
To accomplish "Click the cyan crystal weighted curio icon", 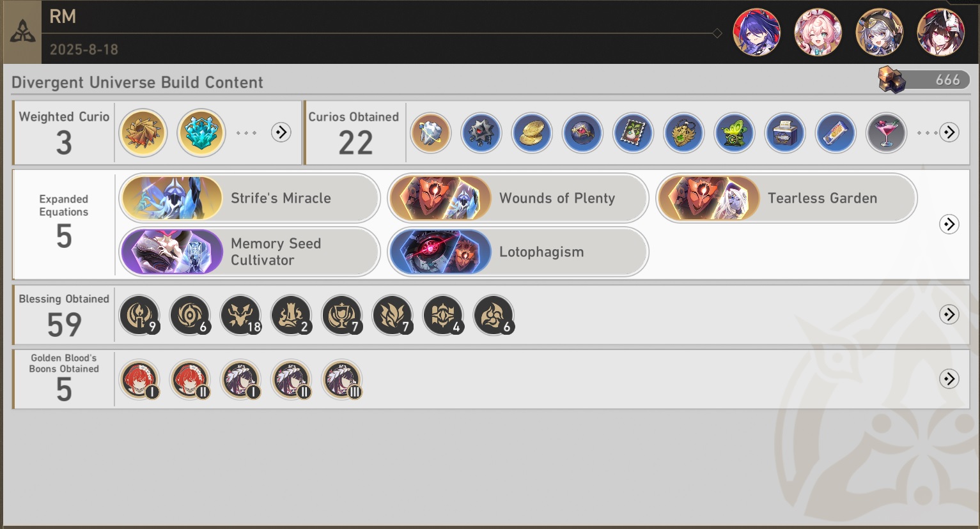I will point(201,132).
